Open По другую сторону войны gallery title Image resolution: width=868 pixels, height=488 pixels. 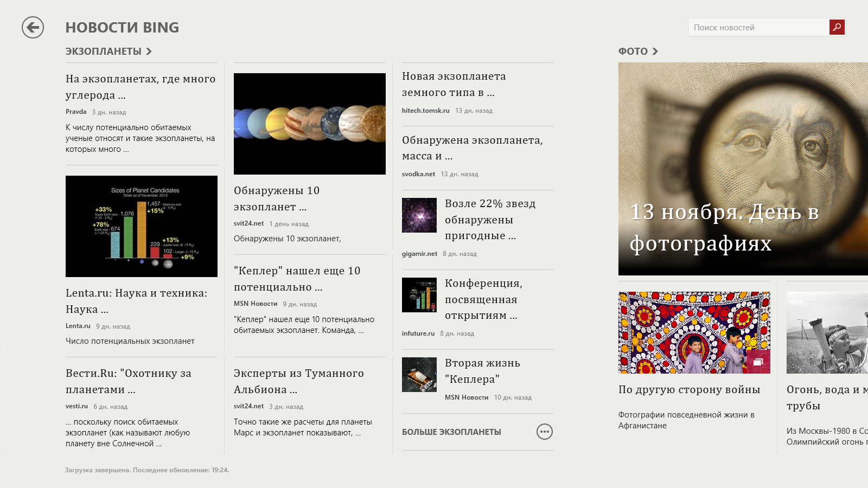point(689,389)
